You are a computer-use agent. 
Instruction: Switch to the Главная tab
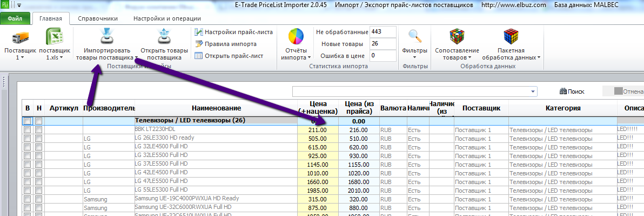[51, 18]
